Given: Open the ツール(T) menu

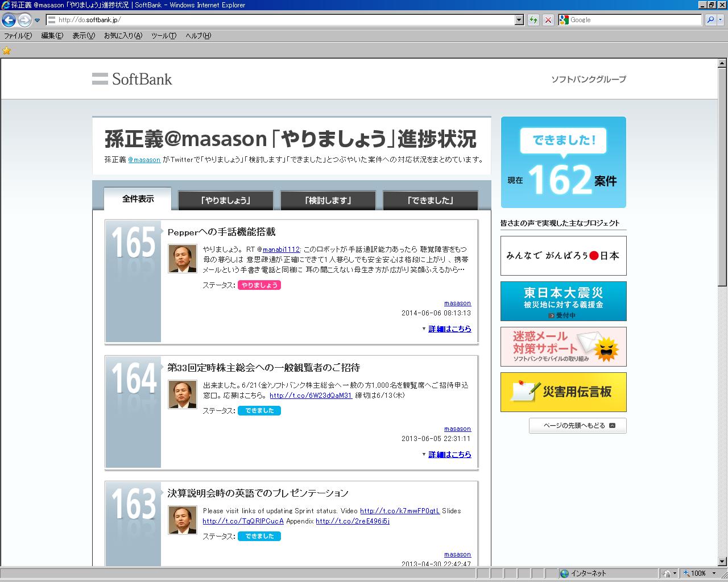Looking at the screenshot, I should click(x=164, y=35).
